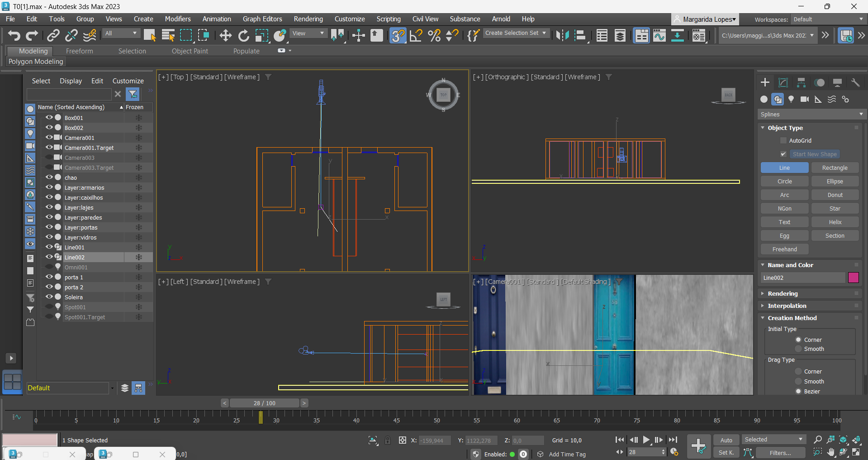The image size is (868, 460).
Task: Hide the Layer:paredes object via eye icon
Action: pyautogui.click(x=49, y=217)
